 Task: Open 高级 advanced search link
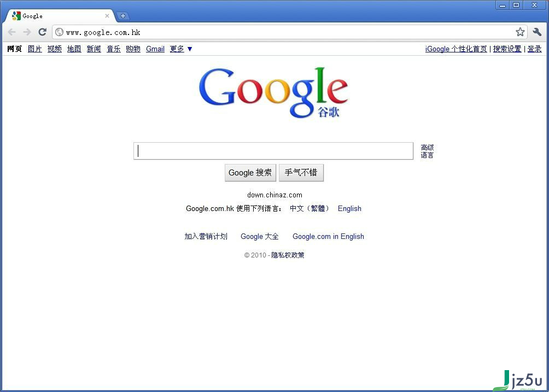coord(427,148)
